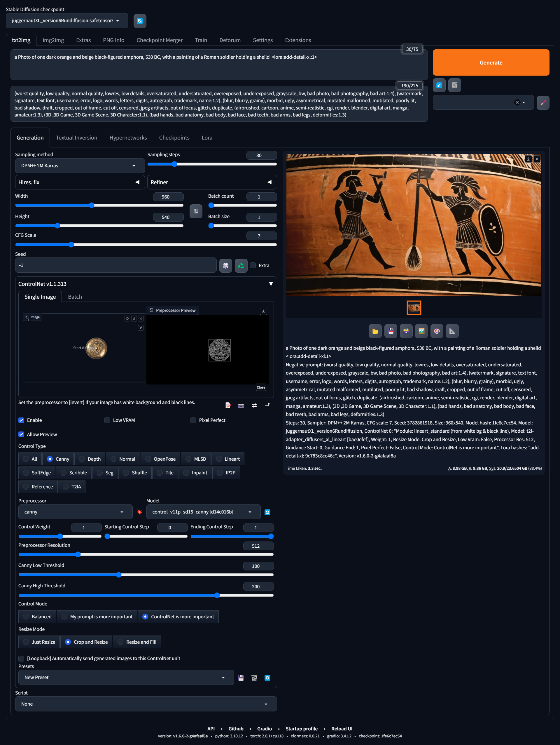
Task: Click the CFG Scale slider handle
Action: (x=71, y=245)
